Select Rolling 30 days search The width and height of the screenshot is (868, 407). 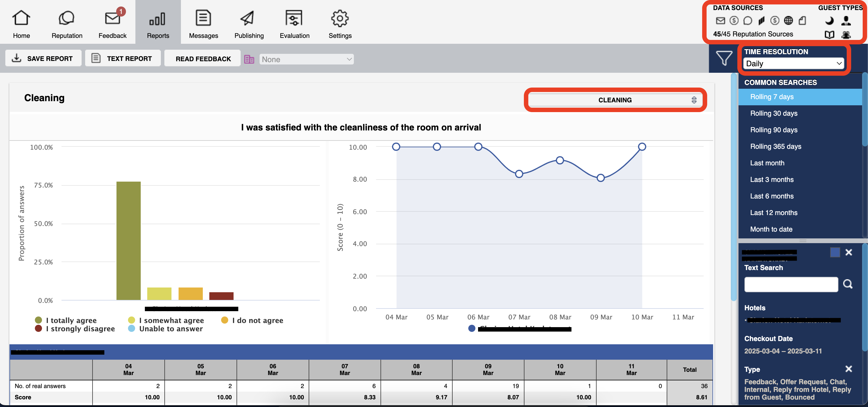[800, 113]
